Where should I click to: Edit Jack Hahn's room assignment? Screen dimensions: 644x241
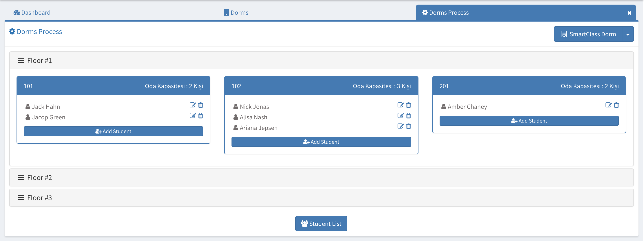[192, 105]
